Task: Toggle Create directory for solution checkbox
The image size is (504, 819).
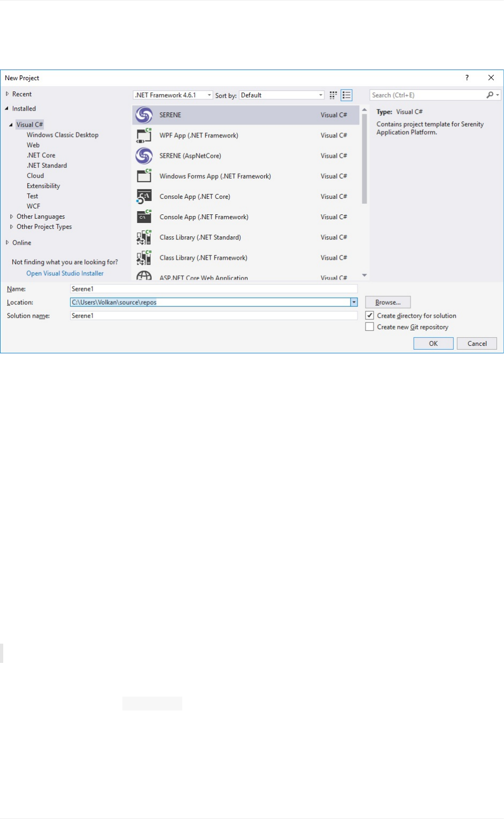Action: click(369, 315)
